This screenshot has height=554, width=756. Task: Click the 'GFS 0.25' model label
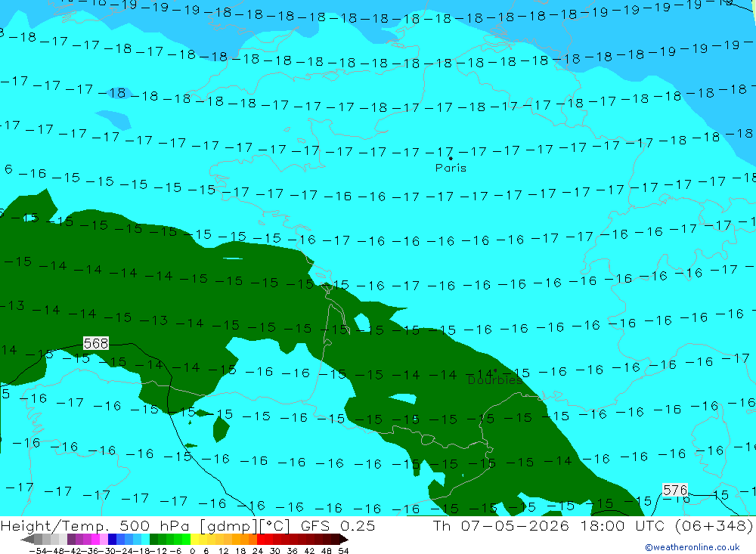338,525
